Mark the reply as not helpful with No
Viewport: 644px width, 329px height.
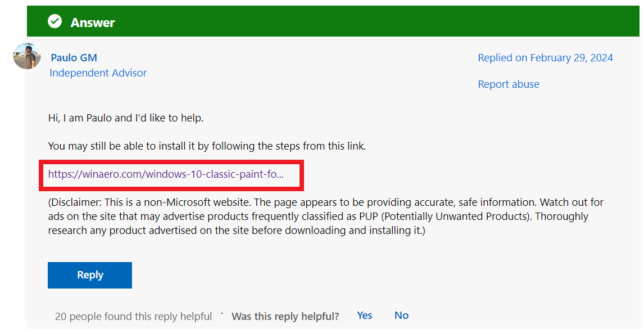(401, 316)
